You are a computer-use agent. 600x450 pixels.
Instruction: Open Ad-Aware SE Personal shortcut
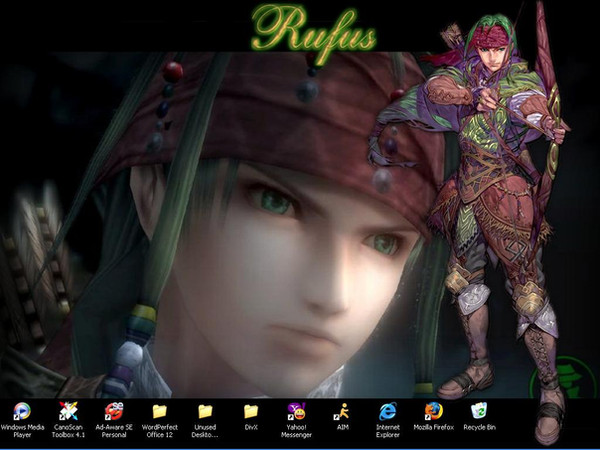[114, 411]
